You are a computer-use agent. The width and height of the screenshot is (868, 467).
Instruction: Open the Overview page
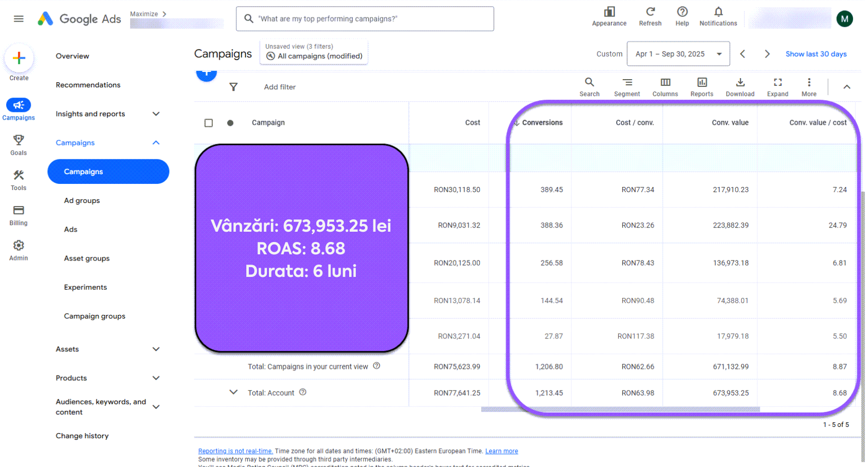(x=73, y=56)
